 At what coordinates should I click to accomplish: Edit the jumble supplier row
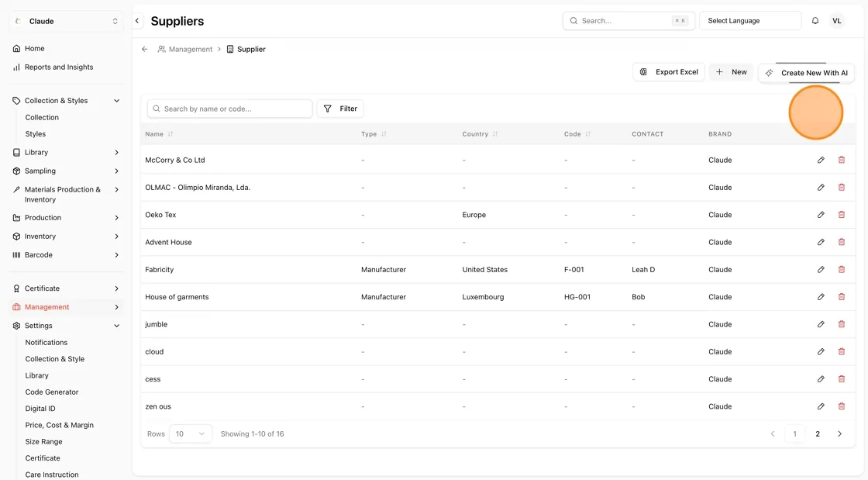pyautogui.click(x=821, y=324)
